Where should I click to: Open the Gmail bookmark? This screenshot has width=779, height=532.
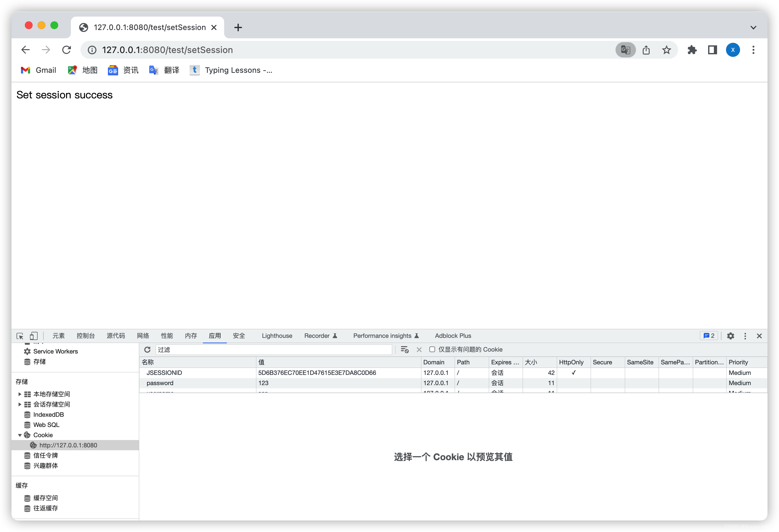[39, 70]
